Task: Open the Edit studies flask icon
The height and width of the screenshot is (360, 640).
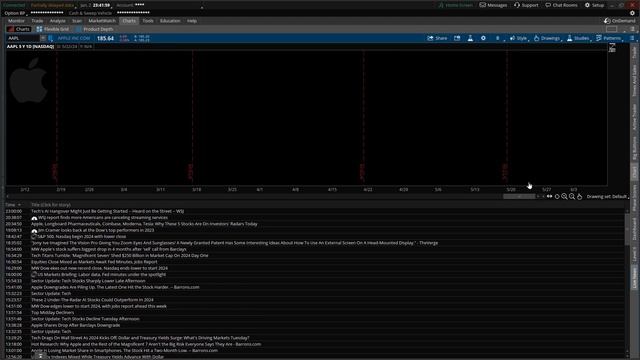Action: (x=470, y=38)
